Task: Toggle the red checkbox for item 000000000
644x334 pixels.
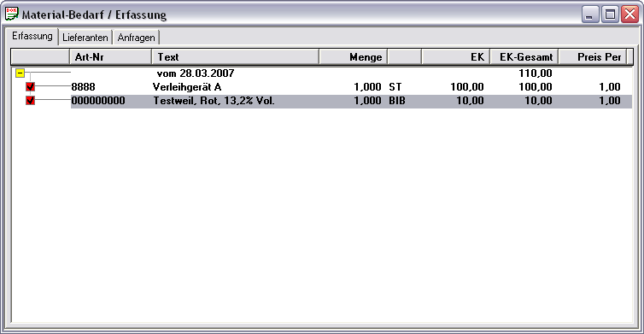Action: pyautogui.click(x=30, y=100)
